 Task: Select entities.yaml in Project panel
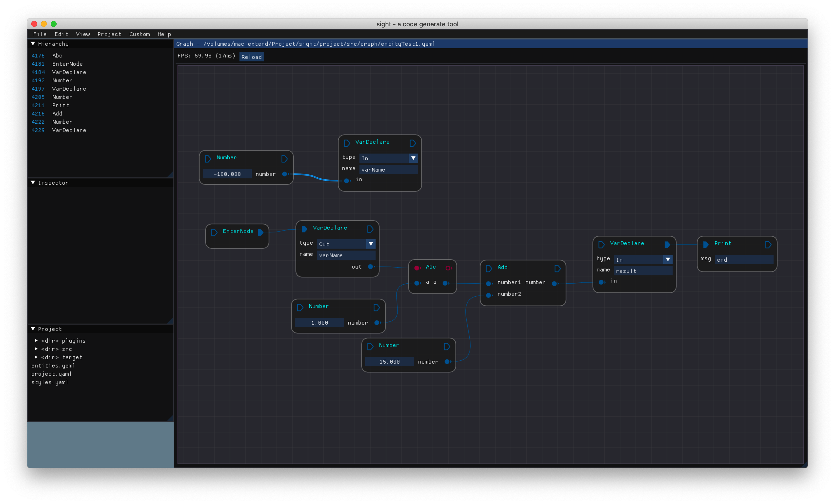point(53,366)
